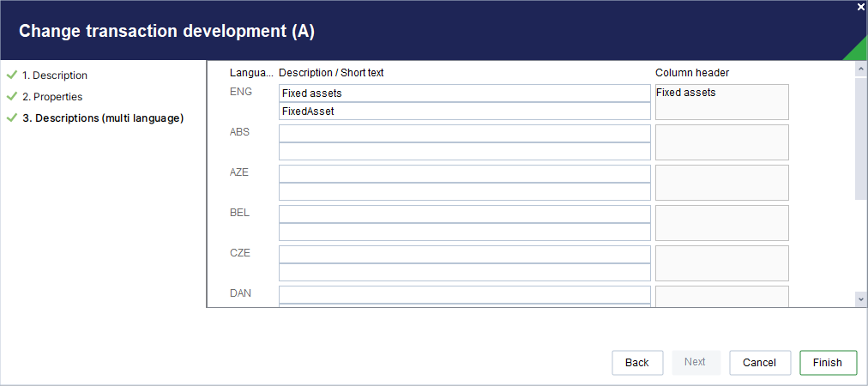The height and width of the screenshot is (386, 868).
Task: Edit the ENG description field 'Fixed assets'
Action: [464, 93]
